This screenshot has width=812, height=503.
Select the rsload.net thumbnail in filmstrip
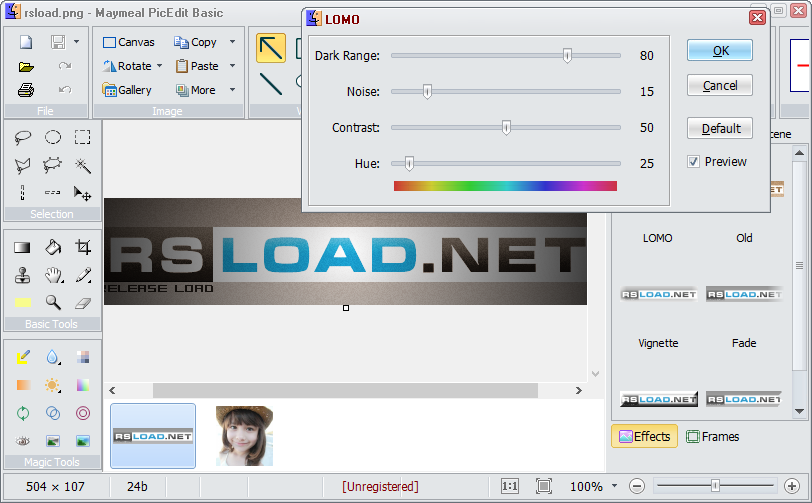tap(153, 436)
